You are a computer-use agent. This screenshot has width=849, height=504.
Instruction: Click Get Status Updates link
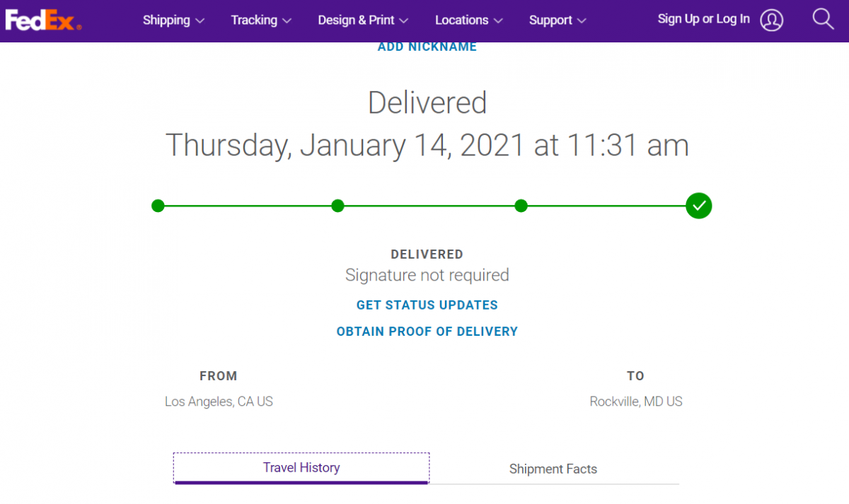[x=427, y=305]
